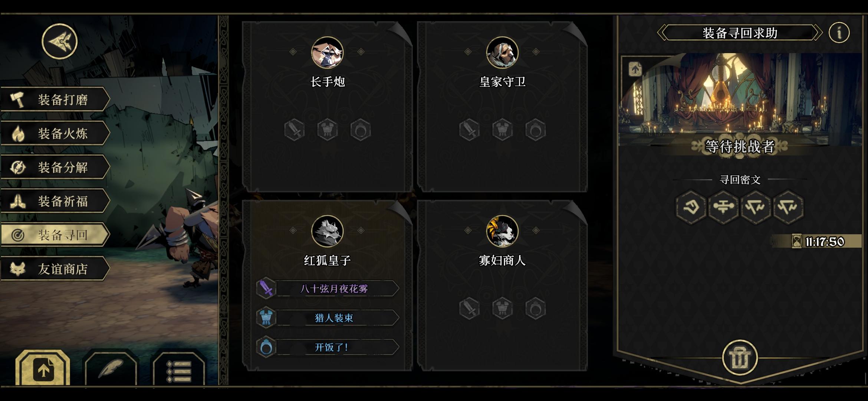Select the 八十弦月夜花雾 weapon entry
The image size is (868, 401).
tap(328, 288)
